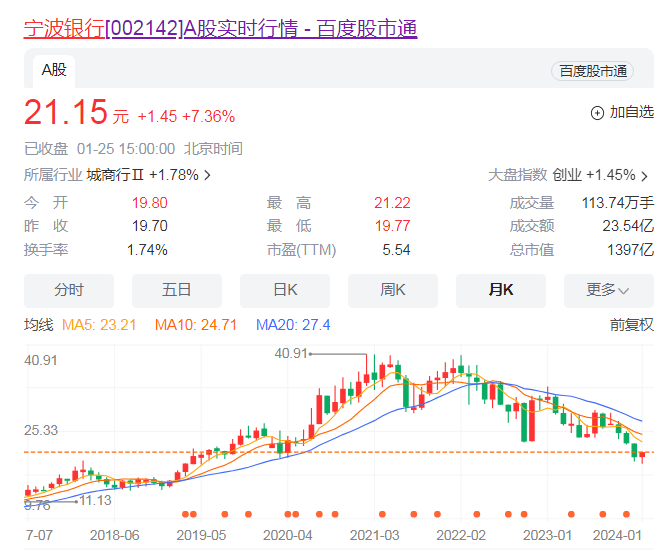The width and height of the screenshot is (669, 551).
Task: Open the 更多 dropdown
Action: pos(609,290)
